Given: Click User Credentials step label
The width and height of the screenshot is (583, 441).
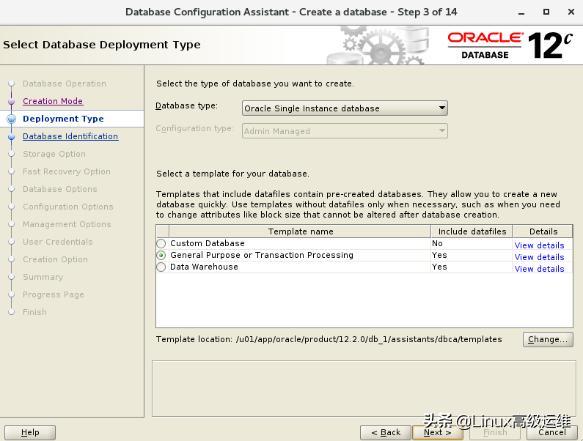Looking at the screenshot, I should (57, 242).
